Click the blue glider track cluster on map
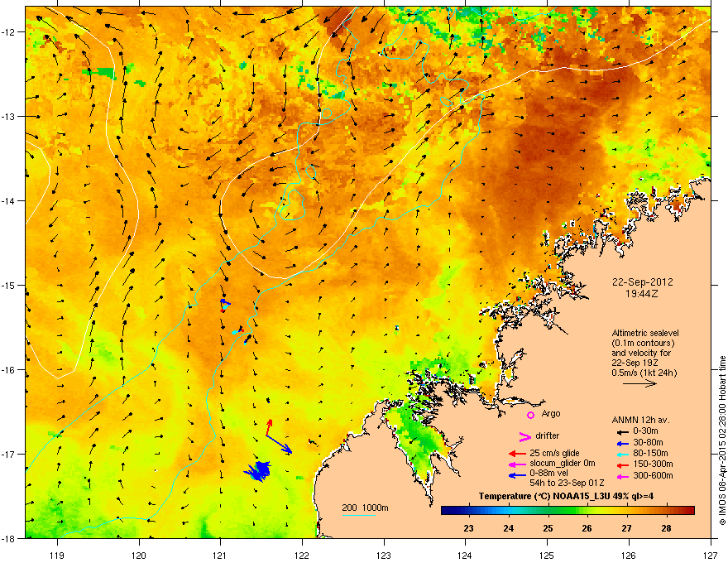728x563 pixels. (x=257, y=471)
